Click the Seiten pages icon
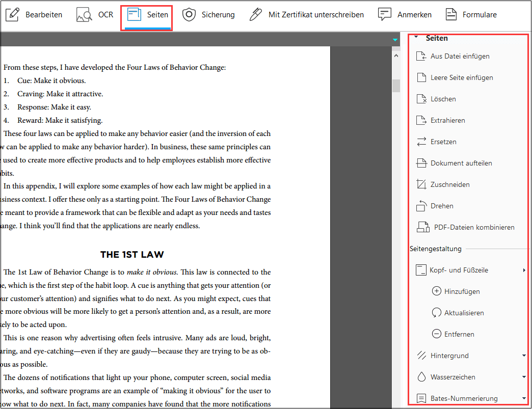Viewport: 532px width, 409px height. 134,15
